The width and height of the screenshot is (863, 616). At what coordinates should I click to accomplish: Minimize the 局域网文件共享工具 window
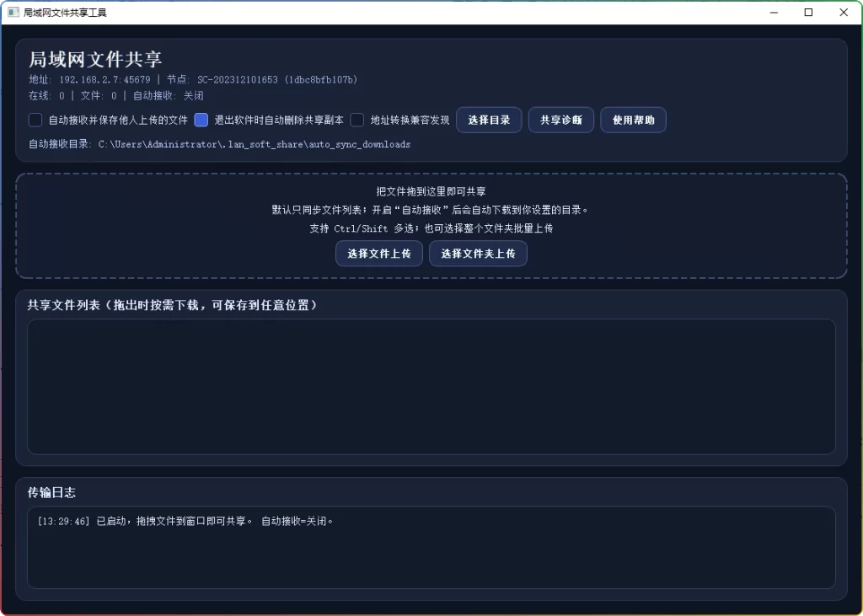(774, 13)
